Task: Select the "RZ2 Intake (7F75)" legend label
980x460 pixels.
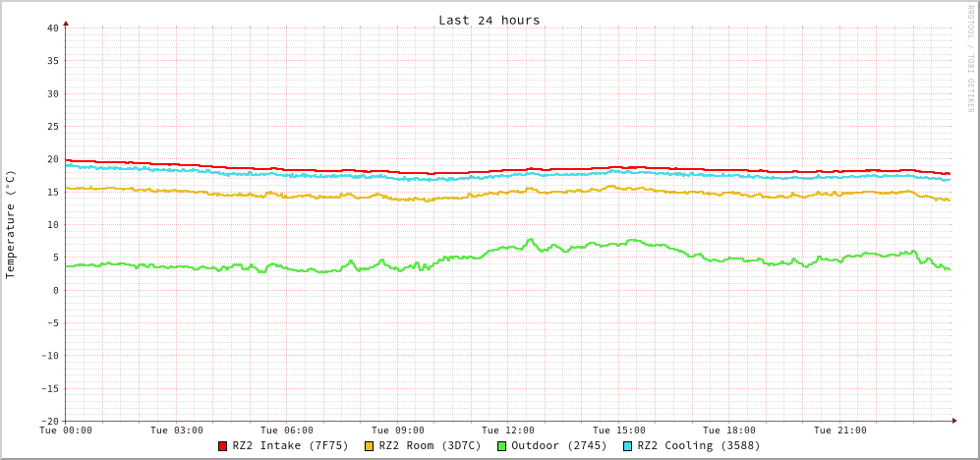Action: coord(290,445)
